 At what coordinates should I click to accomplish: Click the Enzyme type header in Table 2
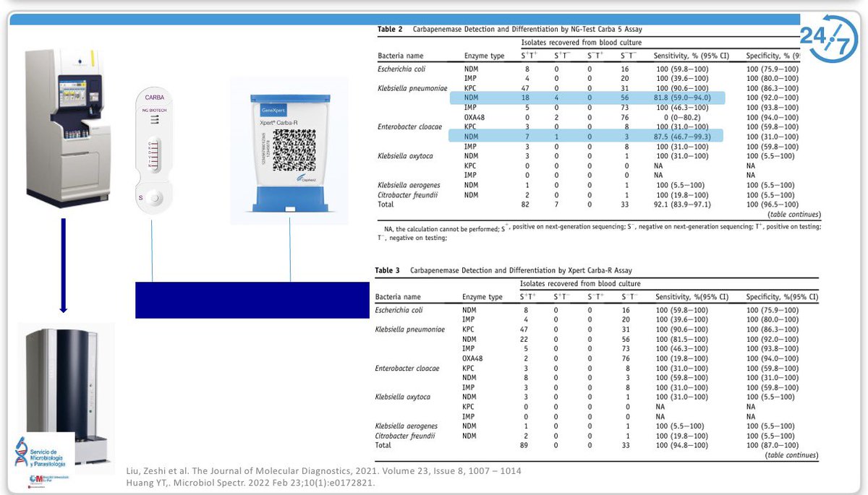pos(485,56)
